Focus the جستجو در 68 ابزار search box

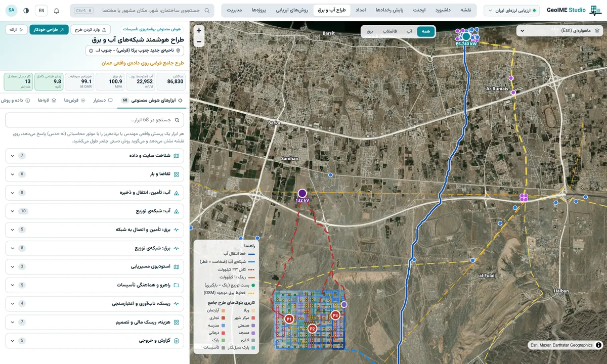tap(95, 120)
